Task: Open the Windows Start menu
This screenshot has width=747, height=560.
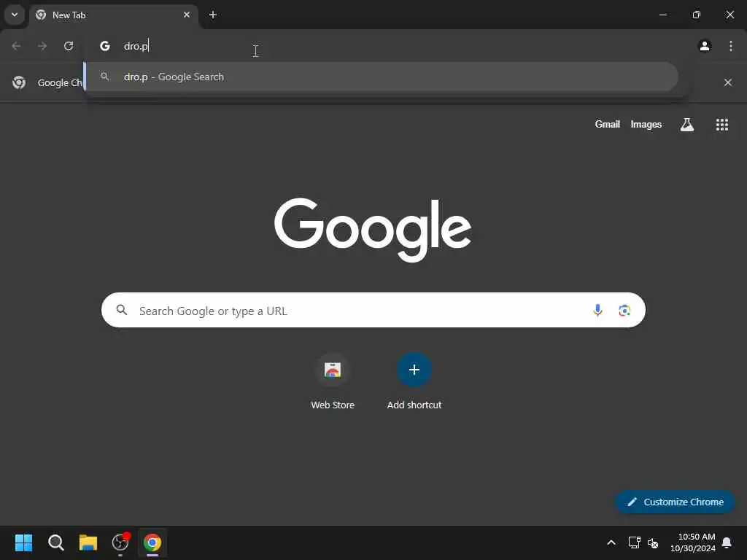Action: (24, 542)
